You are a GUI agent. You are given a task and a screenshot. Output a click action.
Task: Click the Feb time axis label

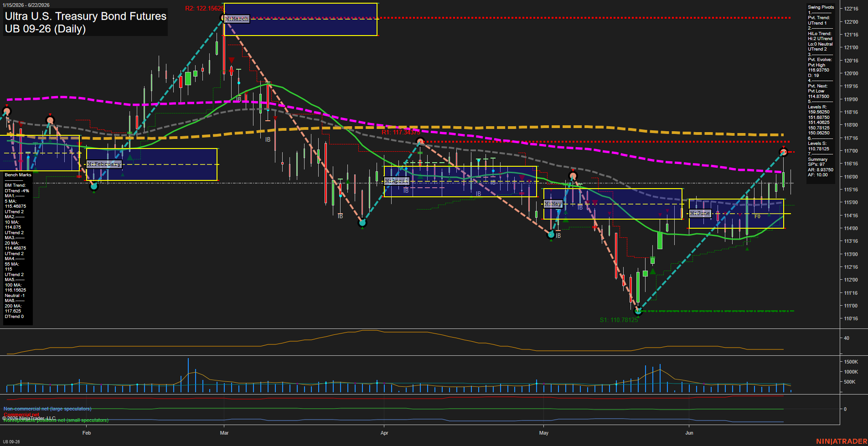coord(86,433)
